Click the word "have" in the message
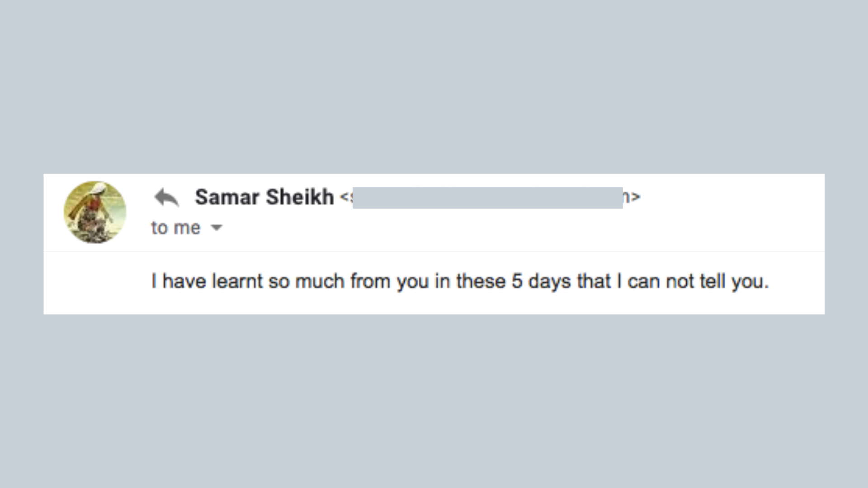Viewport: 868px width, 488px height. 184,281
